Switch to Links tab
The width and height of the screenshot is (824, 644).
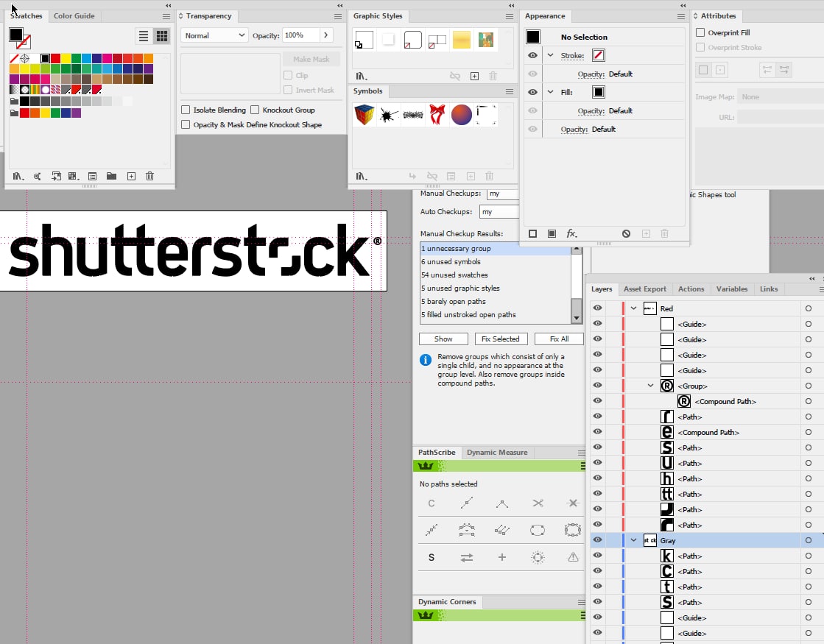point(769,289)
